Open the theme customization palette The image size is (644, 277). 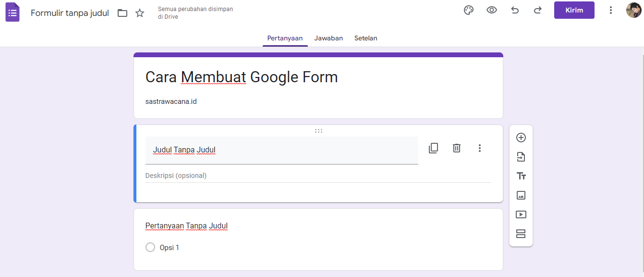point(468,10)
